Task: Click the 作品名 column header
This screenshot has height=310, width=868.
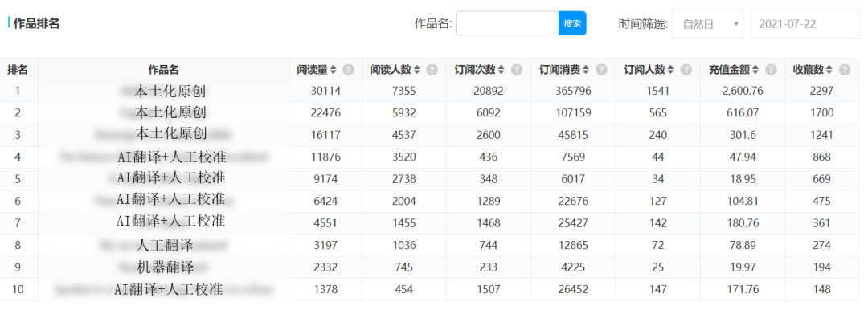Action: coord(164,70)
